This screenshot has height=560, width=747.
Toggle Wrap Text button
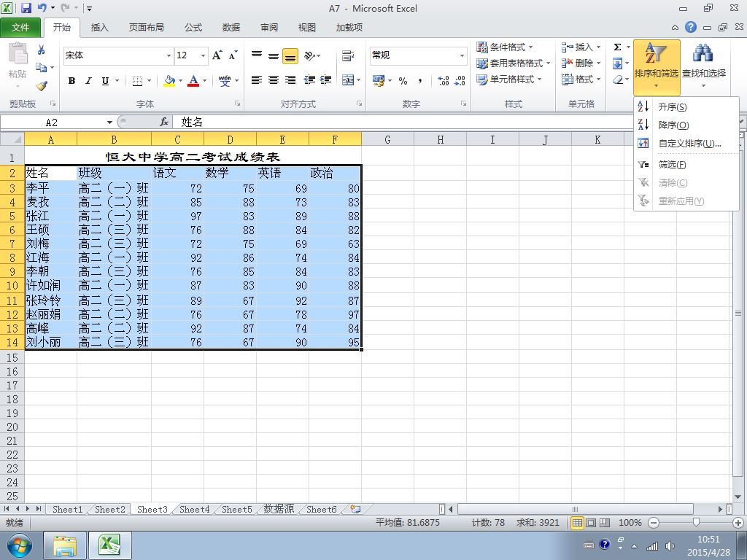click(x=348, y=55)
